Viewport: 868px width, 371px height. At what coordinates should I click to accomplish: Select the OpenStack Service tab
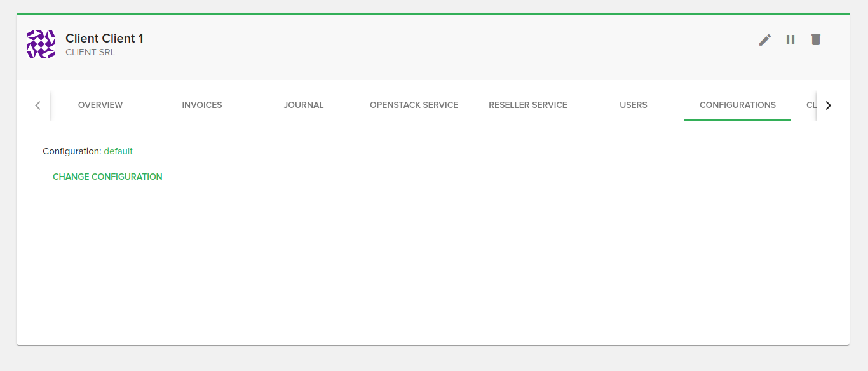414,105
